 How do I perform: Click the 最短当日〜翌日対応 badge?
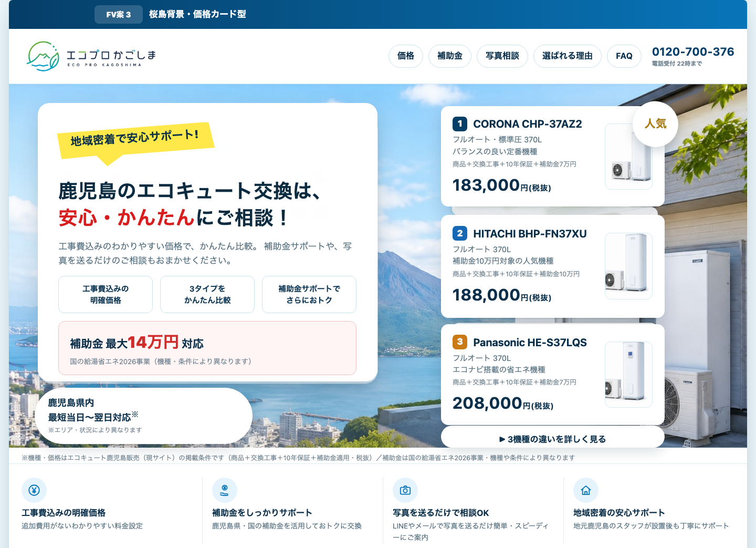144,416
